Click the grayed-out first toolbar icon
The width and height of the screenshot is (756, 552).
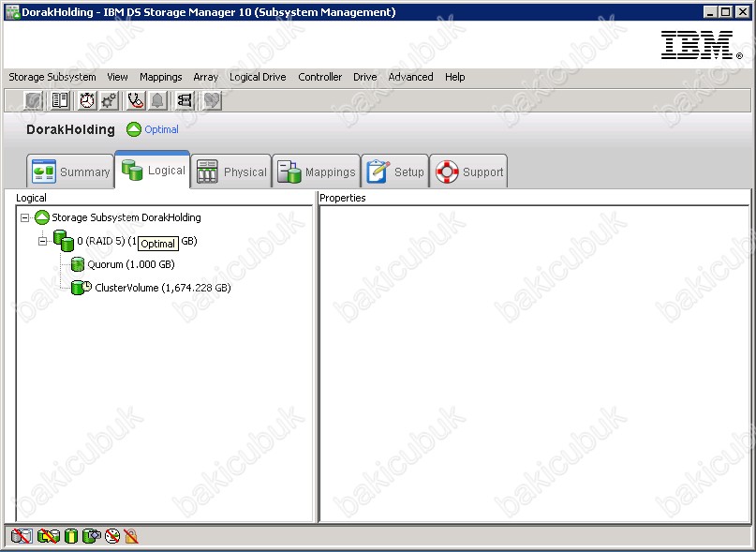(34, 100)
